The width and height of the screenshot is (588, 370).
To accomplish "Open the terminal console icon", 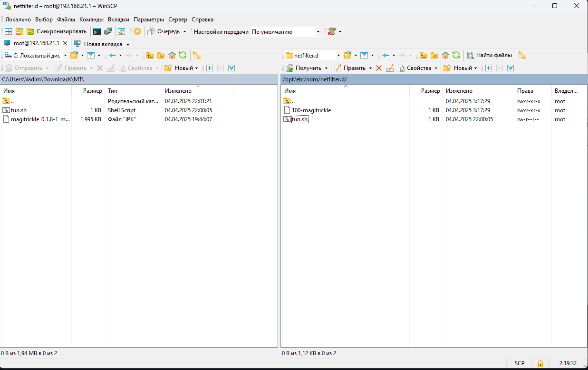I will coord(96,31).
